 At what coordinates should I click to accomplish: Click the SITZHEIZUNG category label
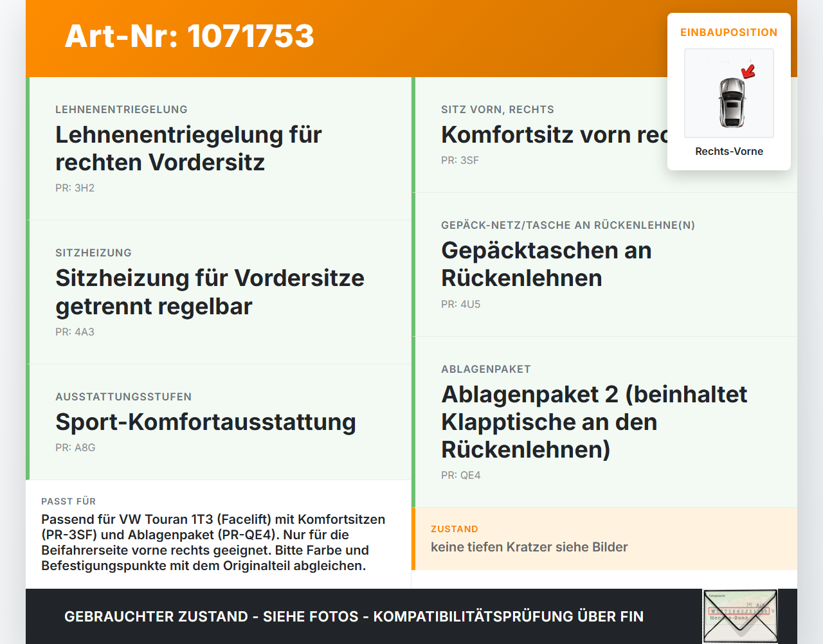pyautogui.click(x=93, y=253)
